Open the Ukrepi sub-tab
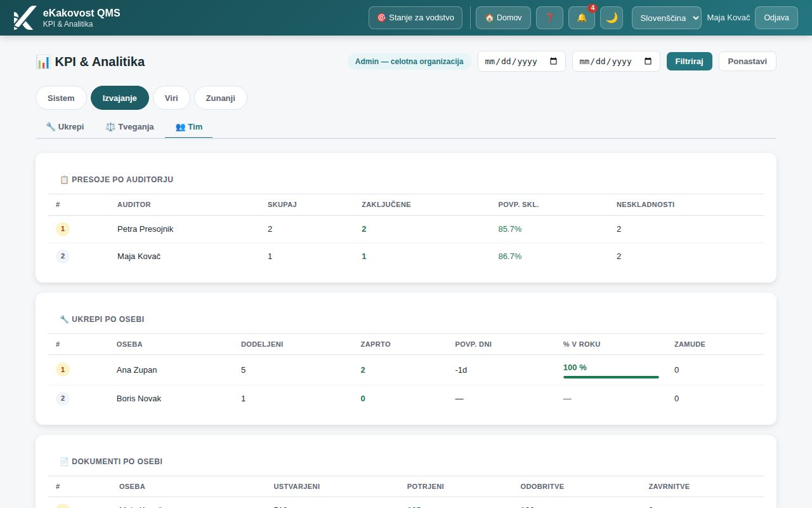812x508 pixels. (x=65, y=127)
